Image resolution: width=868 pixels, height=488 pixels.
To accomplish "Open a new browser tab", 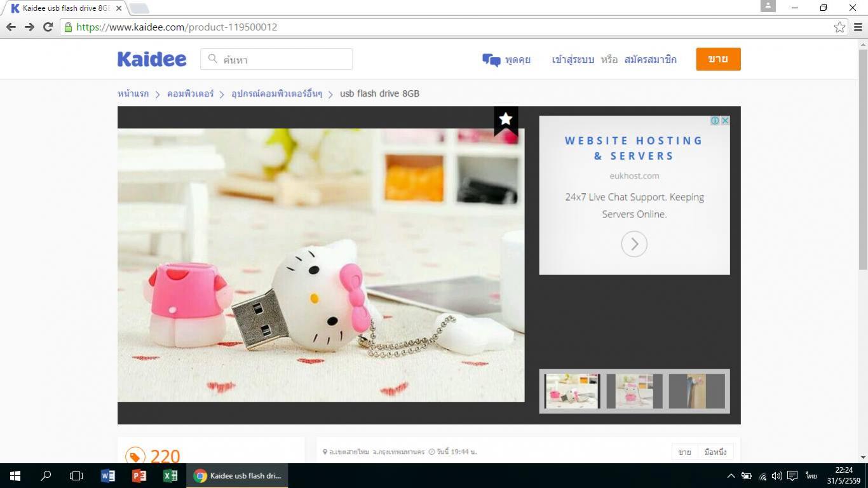I will [x=139, y=8].
